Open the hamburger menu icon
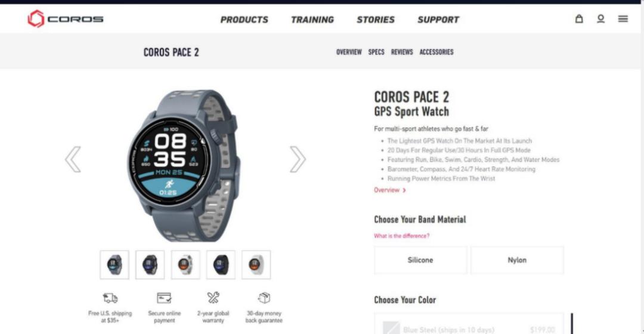The image size is (644, 334). (623, 18)
